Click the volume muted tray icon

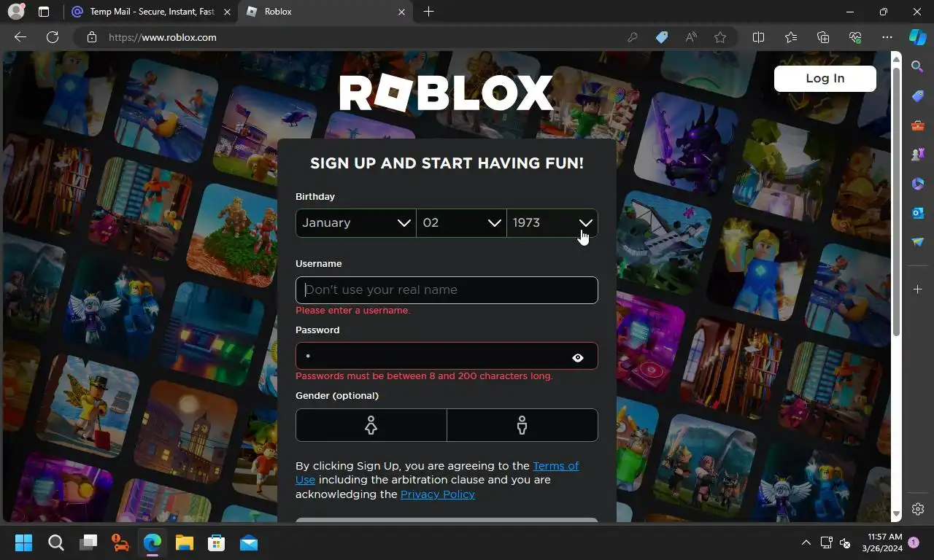[845, 542]
